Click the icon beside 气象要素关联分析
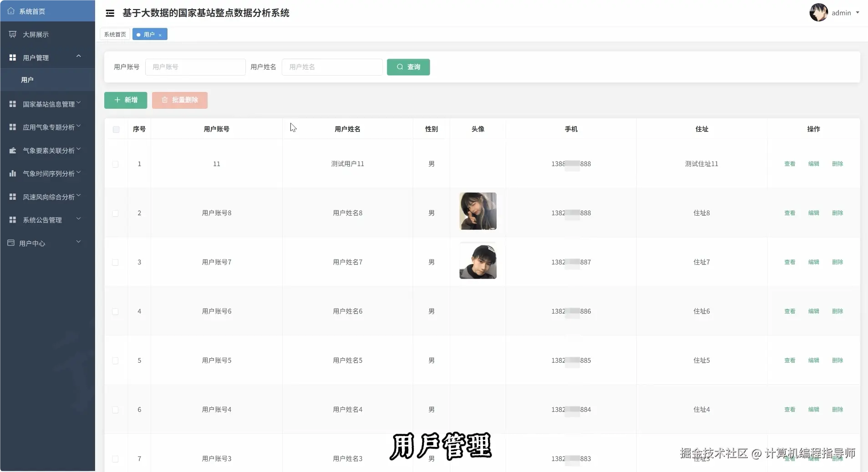Image resolution: width=868 pixels, height=472 pixels. 13,151
